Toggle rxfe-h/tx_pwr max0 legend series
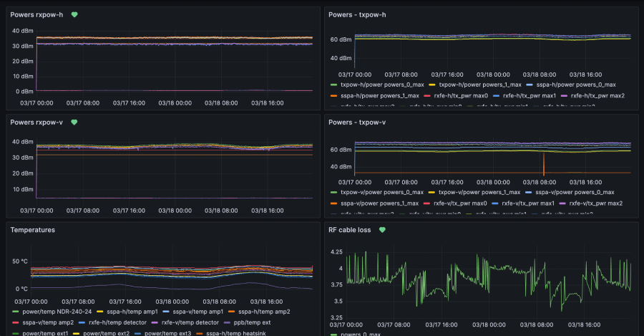The height and width of the screenshot is (336, 644). point(461,96)
